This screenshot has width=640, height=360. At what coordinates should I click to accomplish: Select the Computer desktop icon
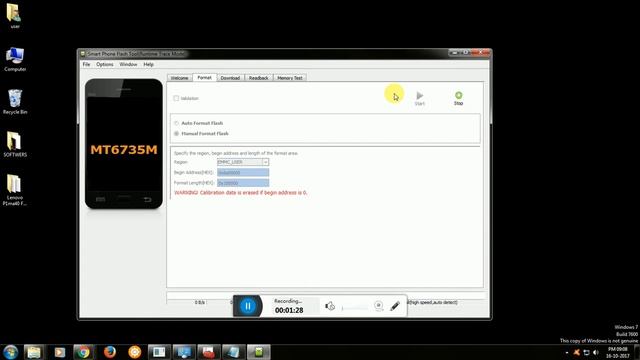pyautogui.click(x=15, y=59)
